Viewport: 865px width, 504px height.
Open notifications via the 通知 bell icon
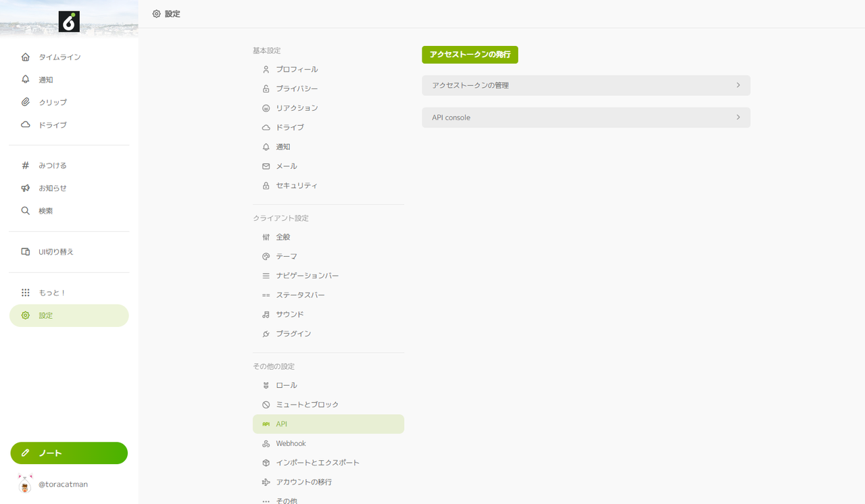pyautogui.click(x=25, y=79)
